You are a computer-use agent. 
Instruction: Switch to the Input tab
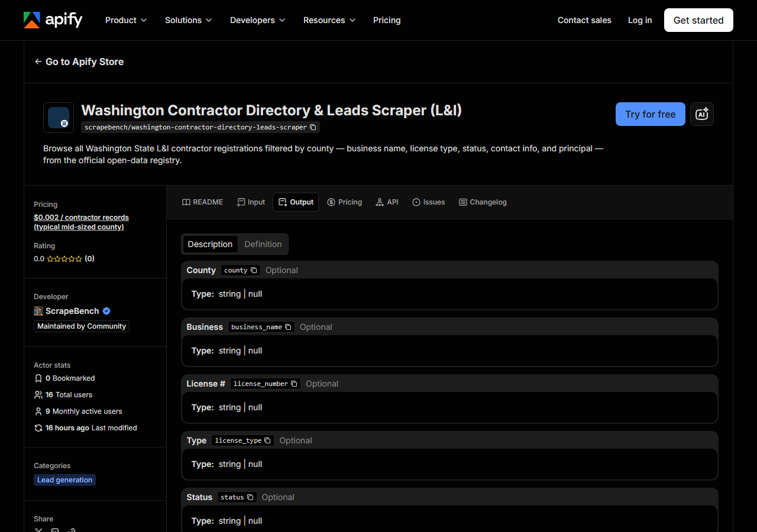click(x=251, y=202)
